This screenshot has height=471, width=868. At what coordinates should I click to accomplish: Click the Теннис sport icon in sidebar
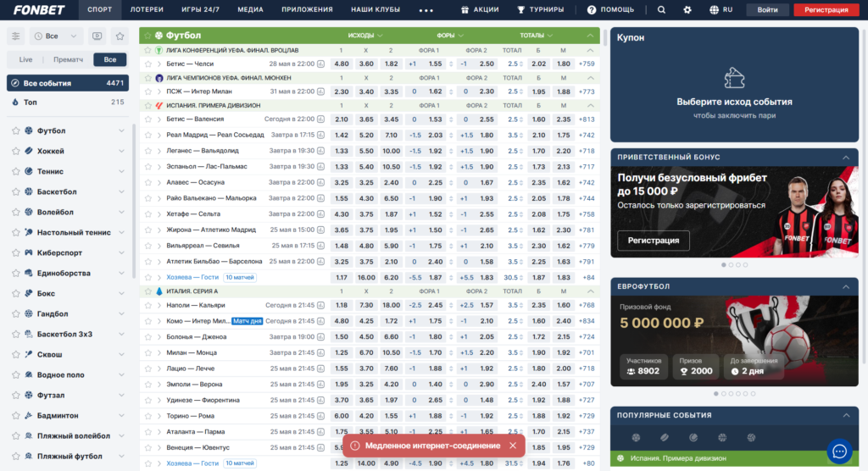tap(29, 172)
